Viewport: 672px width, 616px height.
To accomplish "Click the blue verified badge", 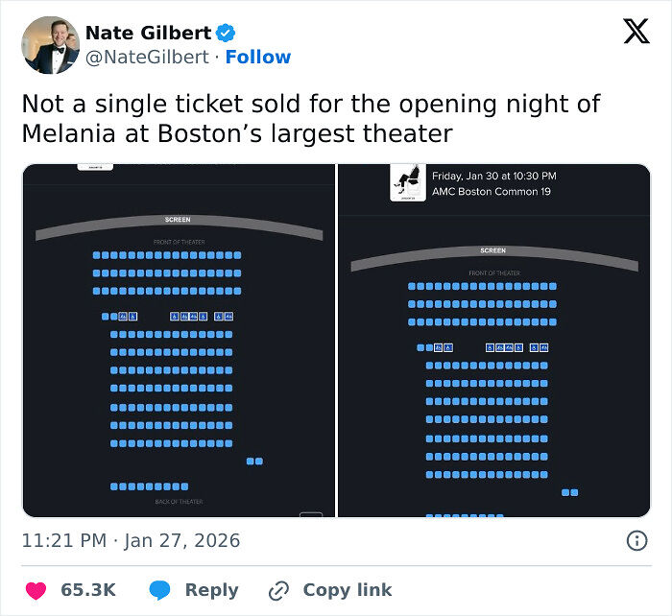I will pyautogui.click(x=228, y=34).
